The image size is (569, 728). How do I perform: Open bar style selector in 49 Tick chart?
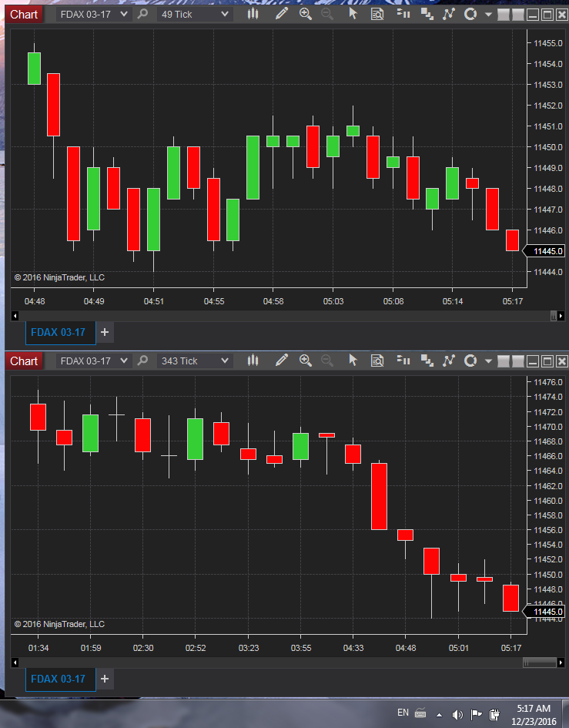point(253,14)
